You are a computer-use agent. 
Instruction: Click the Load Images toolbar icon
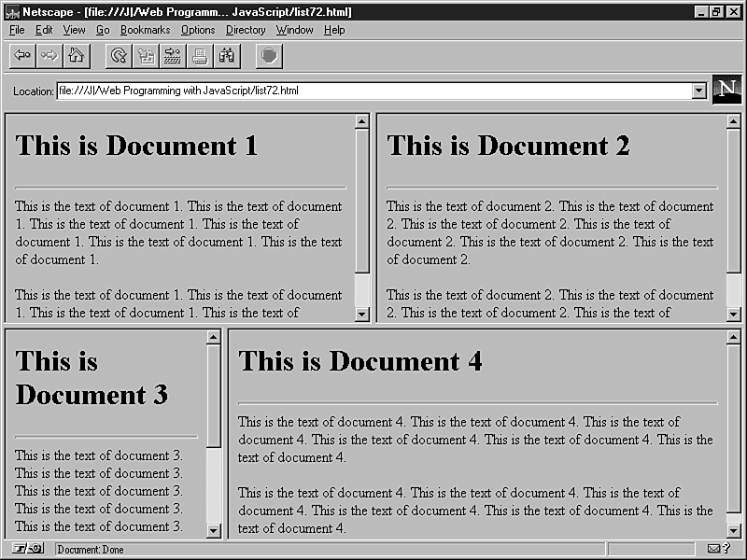[146, 56]
